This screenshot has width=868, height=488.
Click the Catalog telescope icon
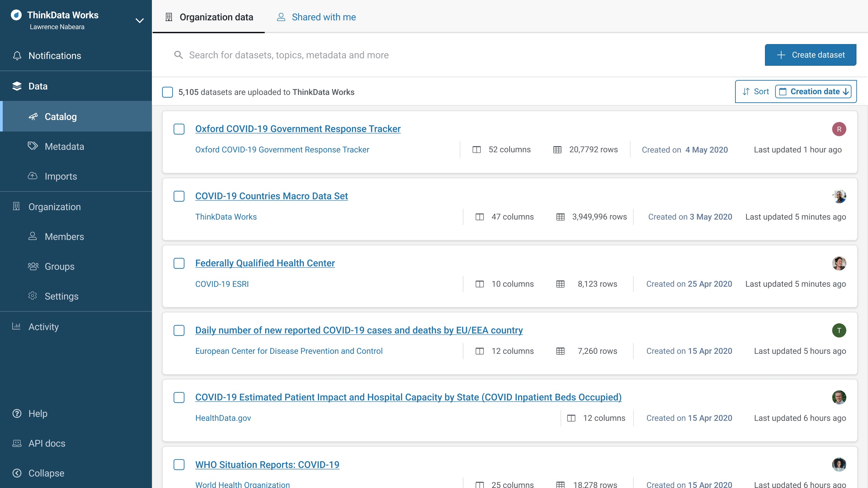click(x=33, y=117)
